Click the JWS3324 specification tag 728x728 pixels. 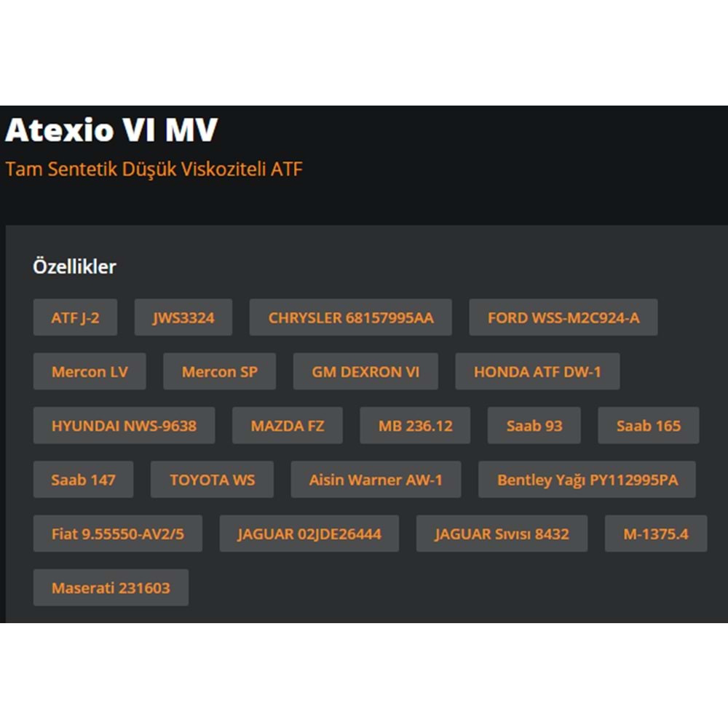[x=183, y=317]
